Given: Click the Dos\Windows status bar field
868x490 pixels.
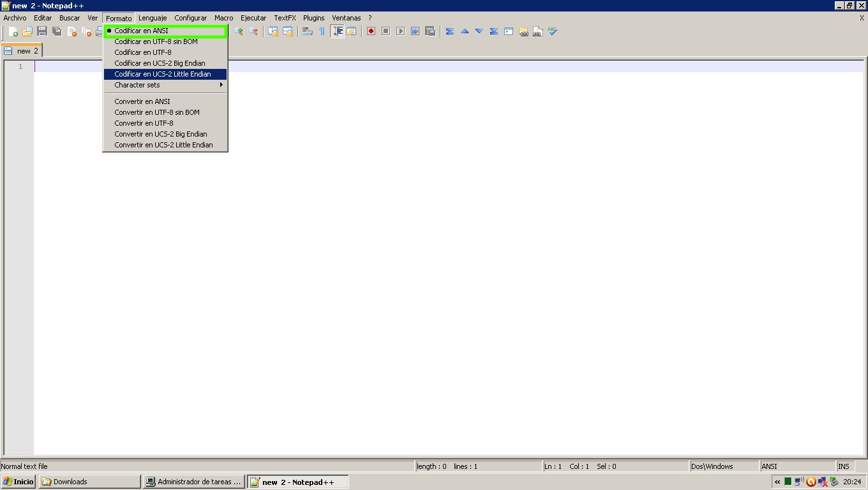Looking at the screenshot, I should (724, 466).
